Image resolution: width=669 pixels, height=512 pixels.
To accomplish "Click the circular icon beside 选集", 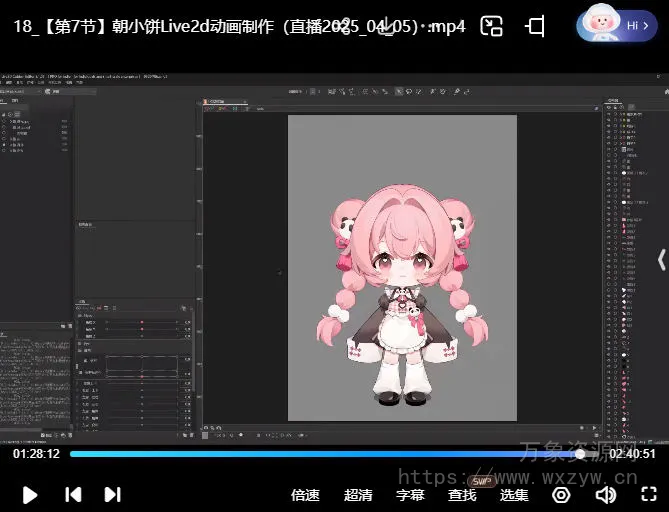I will tap(561, 494).
